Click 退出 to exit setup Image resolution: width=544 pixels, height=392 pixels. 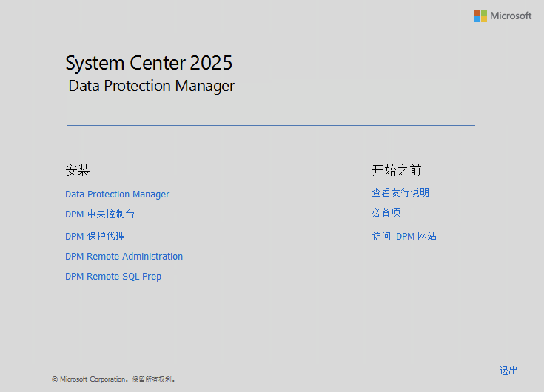(508, 371)
